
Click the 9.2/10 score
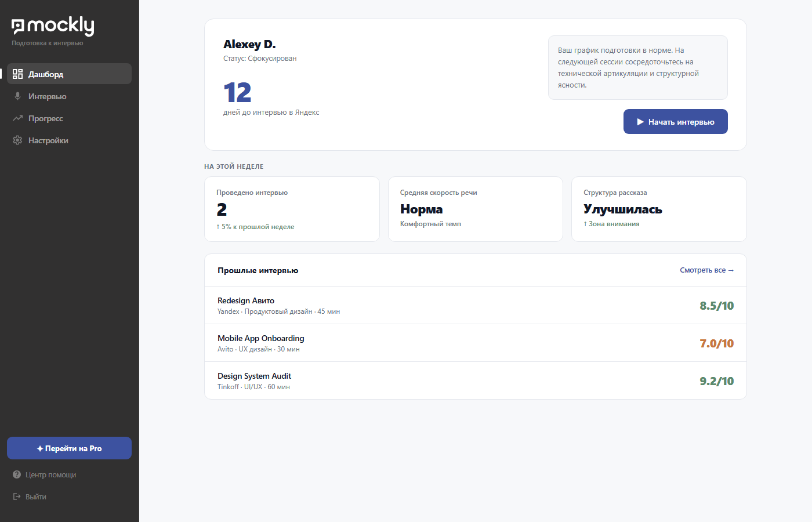[716, 381]
